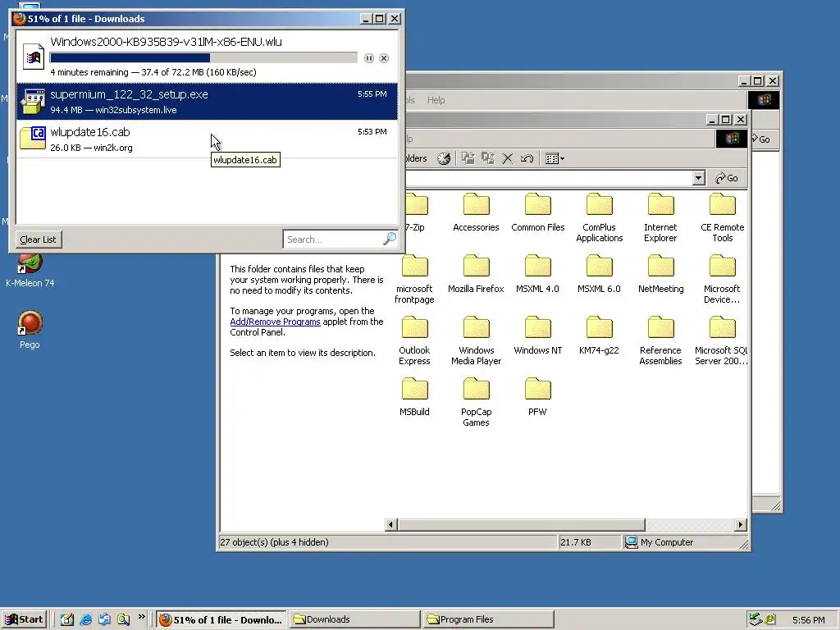Image resolution: width=840 pixels, height=630 pixels.
Task: Switch to the Firefox downloads taskbar button
Action: (x=221, y=619)
